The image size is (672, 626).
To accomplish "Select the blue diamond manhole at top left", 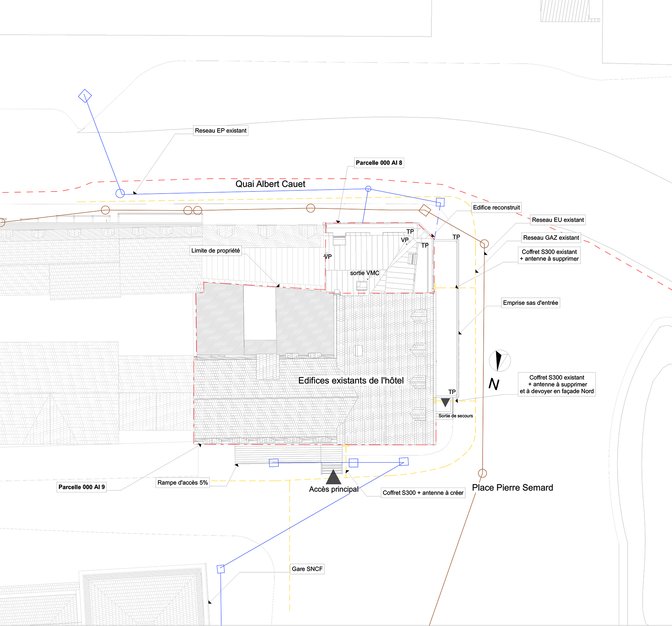I will click(85, 96).
